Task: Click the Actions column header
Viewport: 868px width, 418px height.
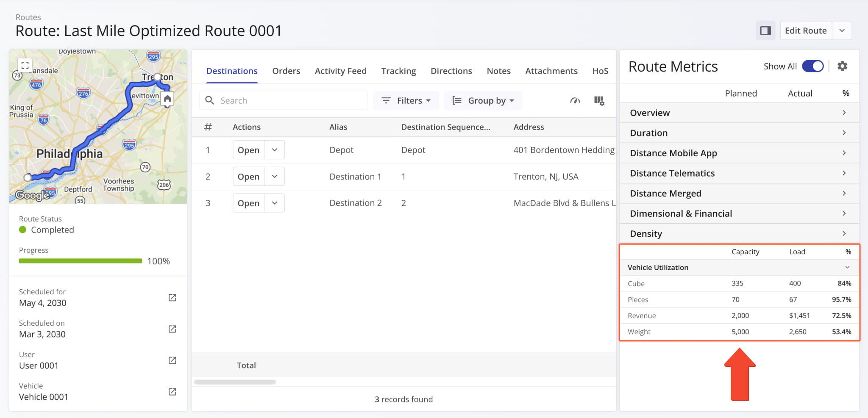Action: 246,127
